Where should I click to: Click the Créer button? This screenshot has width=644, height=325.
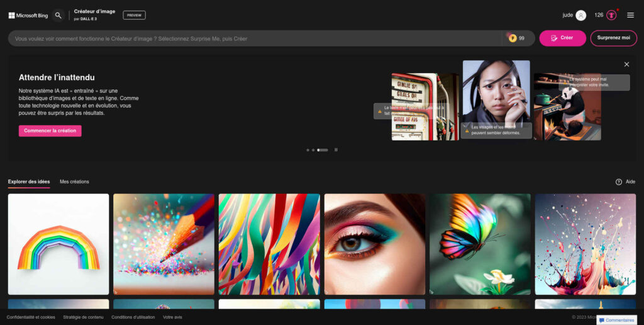coord(562,38)
